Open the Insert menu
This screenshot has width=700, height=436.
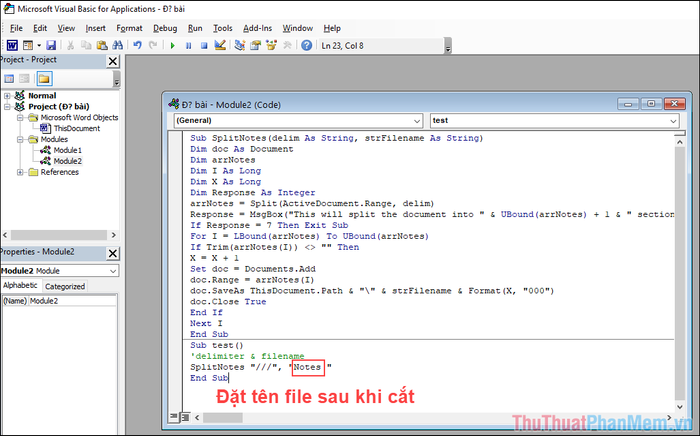click(x=96, y=28)
